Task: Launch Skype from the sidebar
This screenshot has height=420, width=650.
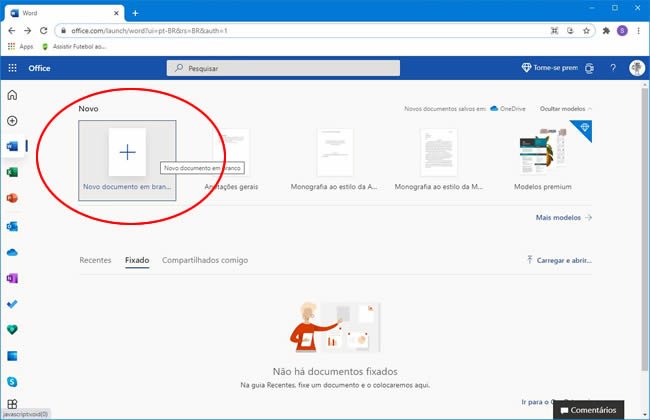Action: tap(12, 381)
